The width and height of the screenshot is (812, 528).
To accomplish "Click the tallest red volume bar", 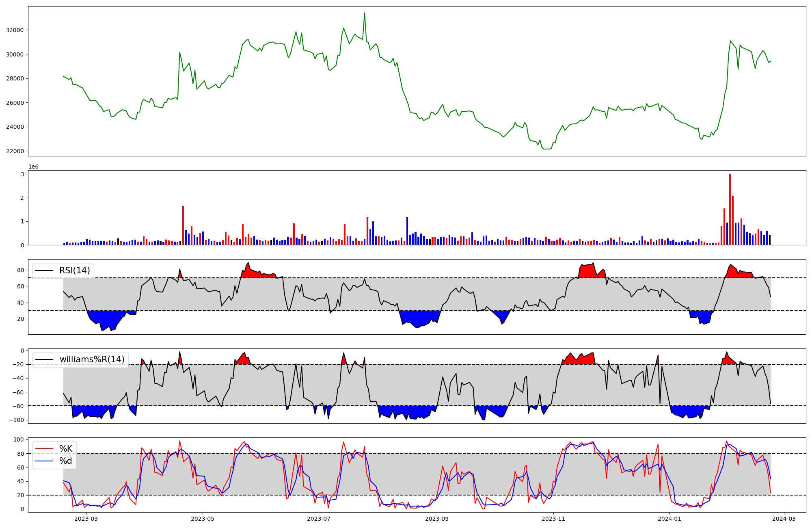I will (x=730, y=209).
